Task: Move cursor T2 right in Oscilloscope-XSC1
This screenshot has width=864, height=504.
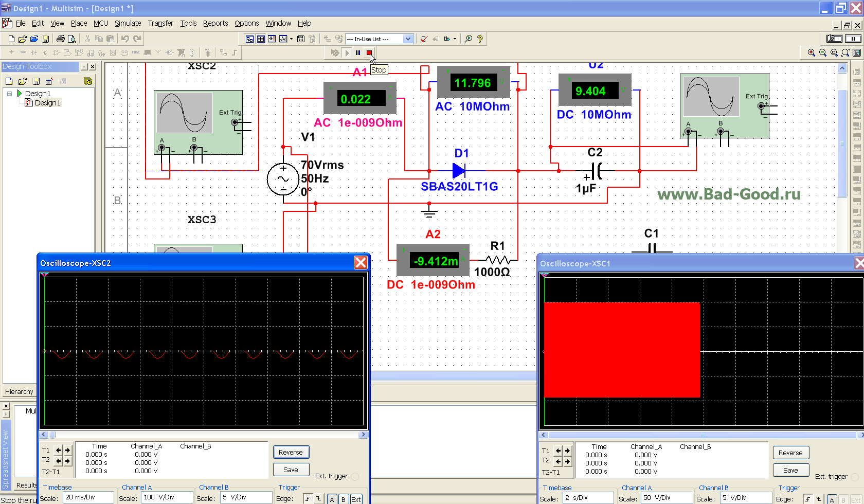Action: click(x=567, y=461)
